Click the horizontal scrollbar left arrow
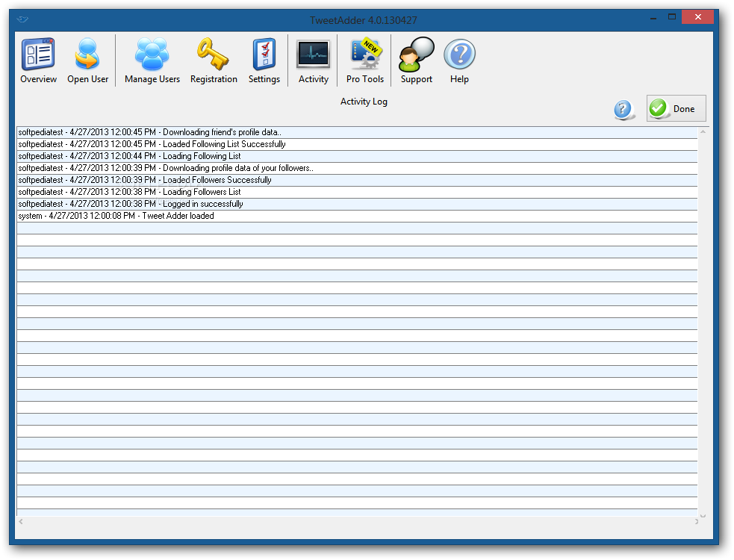 coord(21,521)
